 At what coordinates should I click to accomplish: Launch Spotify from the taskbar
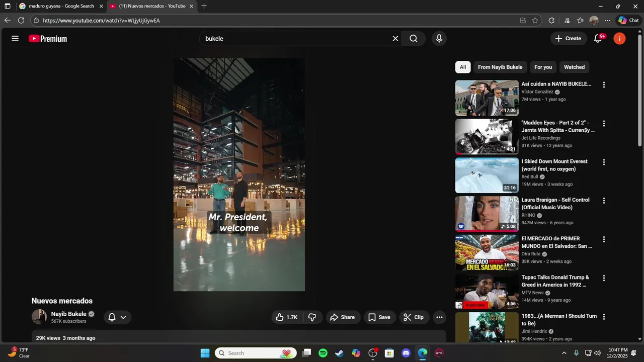(323, 353)
